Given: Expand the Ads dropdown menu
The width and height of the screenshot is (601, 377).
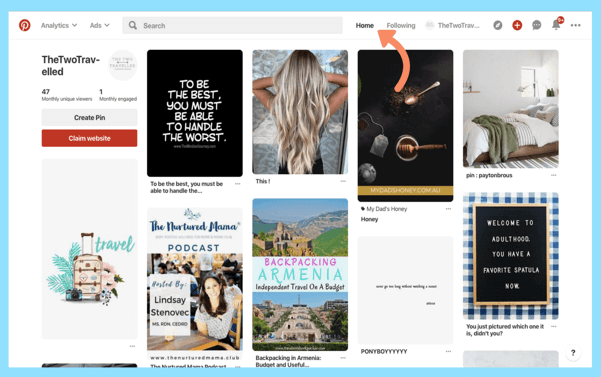Looking at the screenshot, I should (99, 25).
